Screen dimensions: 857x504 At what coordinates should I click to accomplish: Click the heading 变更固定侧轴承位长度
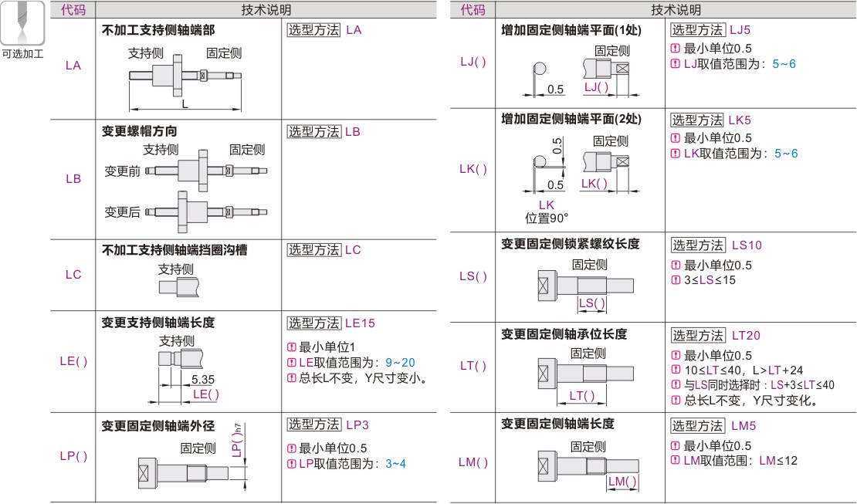click(564, 334)
